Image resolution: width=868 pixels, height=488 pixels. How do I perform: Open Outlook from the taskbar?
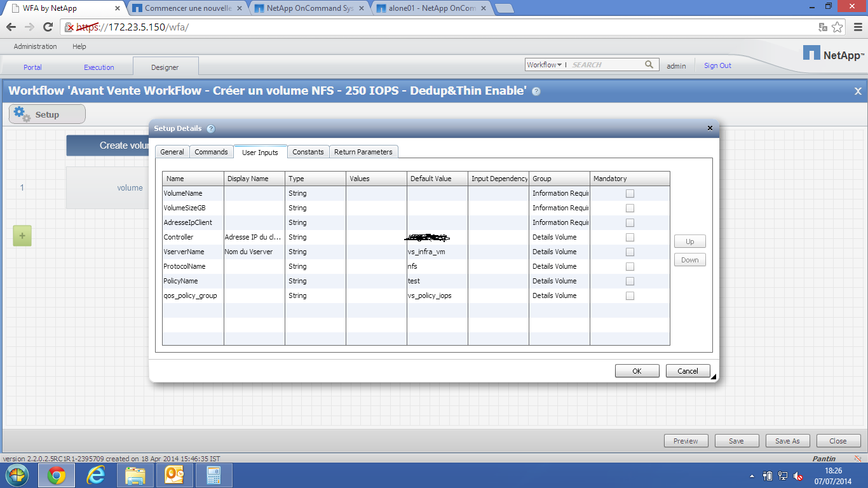(x=174, y=475)
